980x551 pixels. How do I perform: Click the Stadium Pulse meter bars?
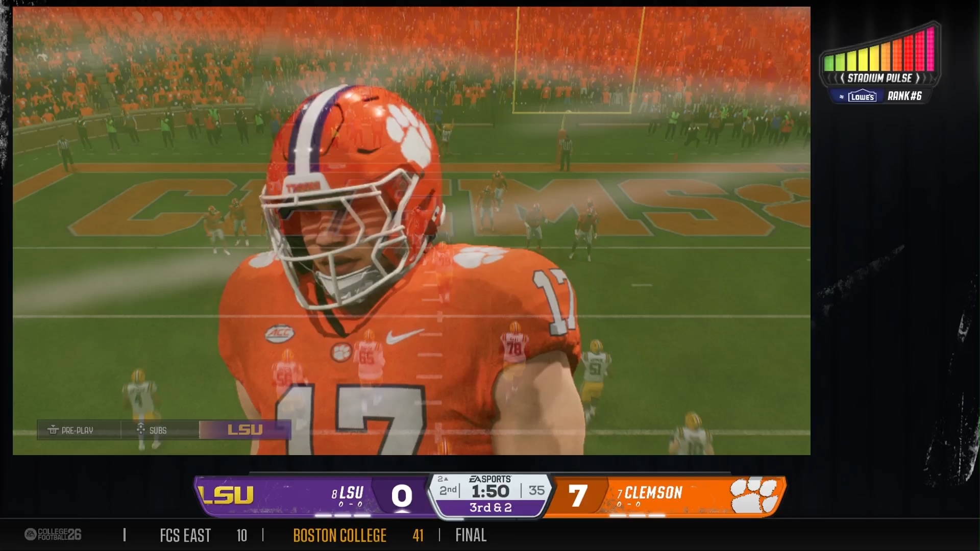[879, 49]
